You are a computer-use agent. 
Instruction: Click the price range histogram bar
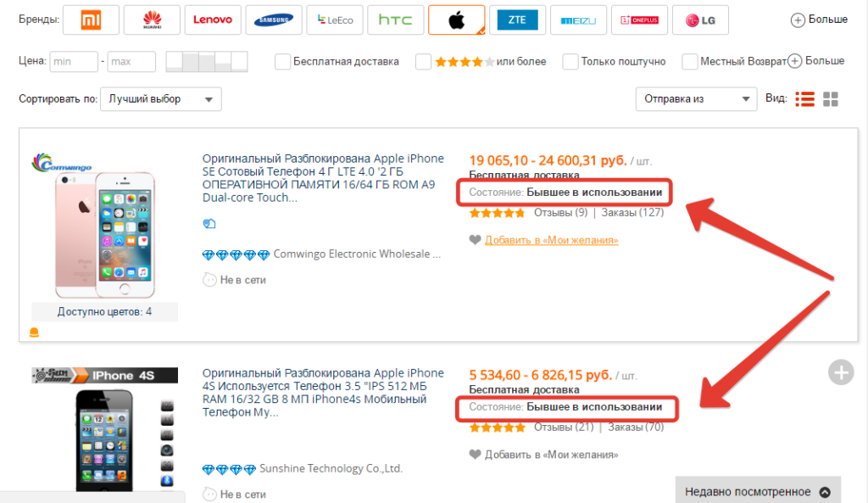(x=207, y=61)
